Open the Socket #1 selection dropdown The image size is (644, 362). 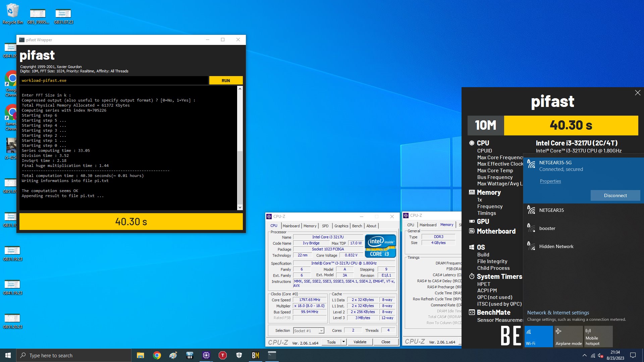point(309,331)
